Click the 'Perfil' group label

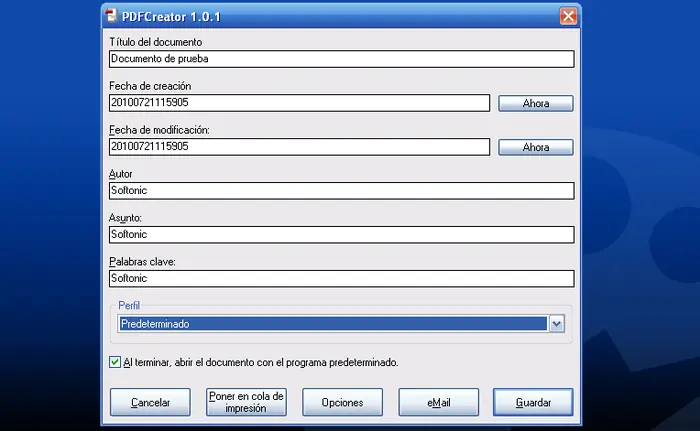click(x=129, y=305)
